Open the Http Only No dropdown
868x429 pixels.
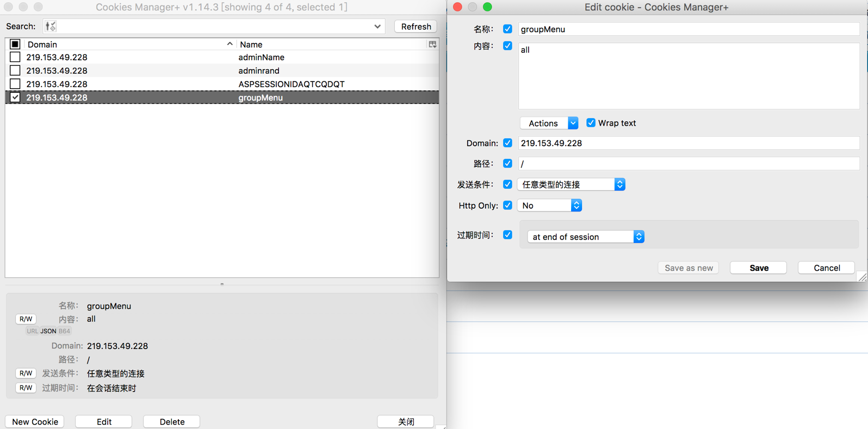click(x=549, y=206)
